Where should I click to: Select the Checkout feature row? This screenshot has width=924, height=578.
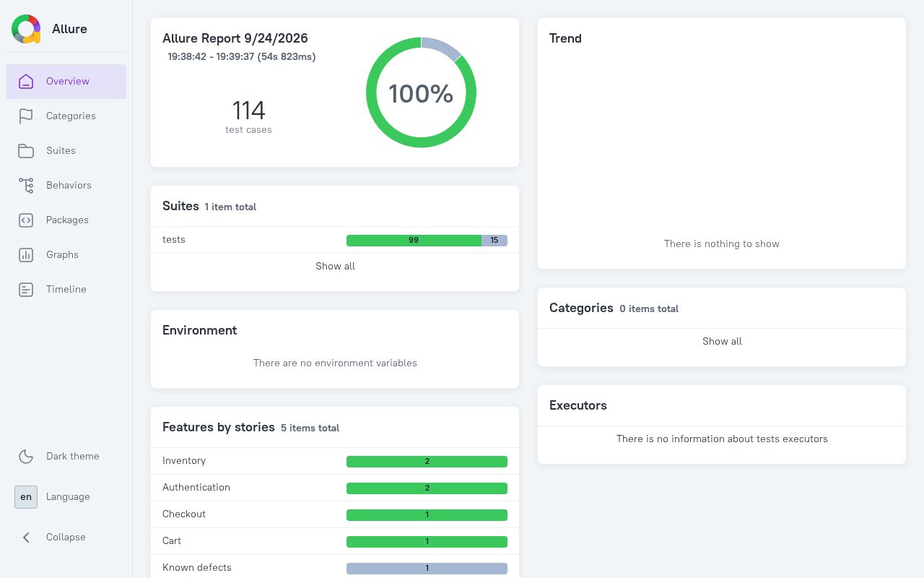(335, 514)
